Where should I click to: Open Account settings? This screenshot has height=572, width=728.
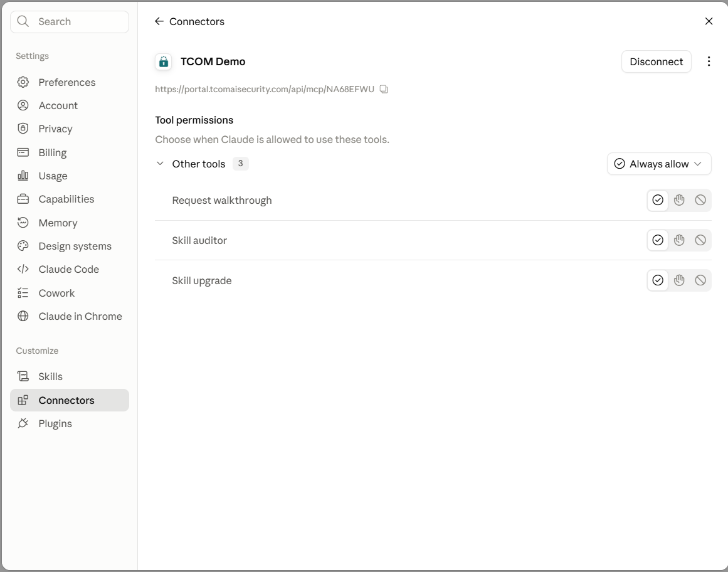[x=70, y=105]
